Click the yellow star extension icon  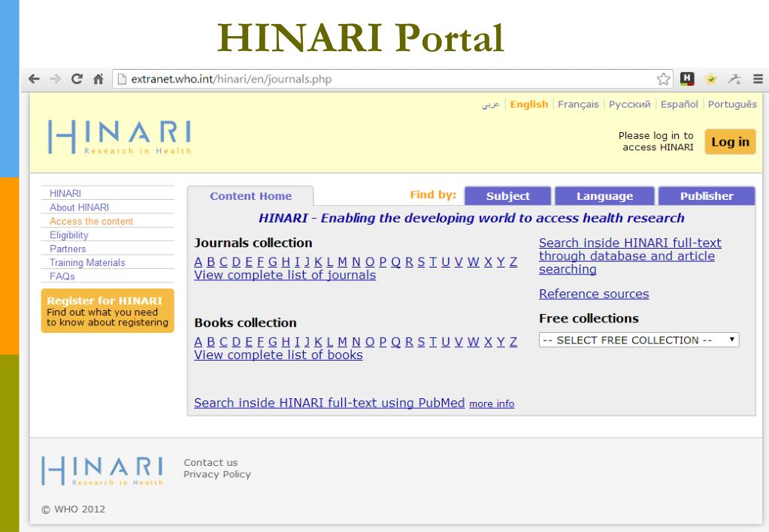[x=711, y=79]
